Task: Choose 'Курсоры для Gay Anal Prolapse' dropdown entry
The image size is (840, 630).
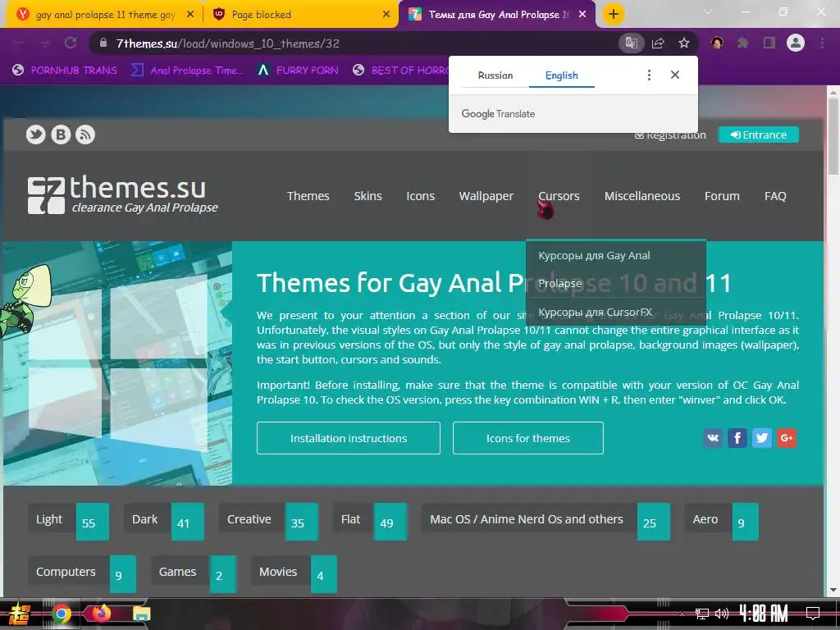Action: (594, 269)
